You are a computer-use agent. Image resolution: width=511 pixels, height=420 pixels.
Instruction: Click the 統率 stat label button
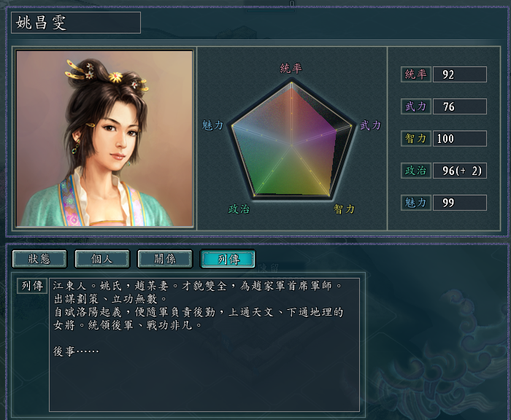(x=416, y=74)
